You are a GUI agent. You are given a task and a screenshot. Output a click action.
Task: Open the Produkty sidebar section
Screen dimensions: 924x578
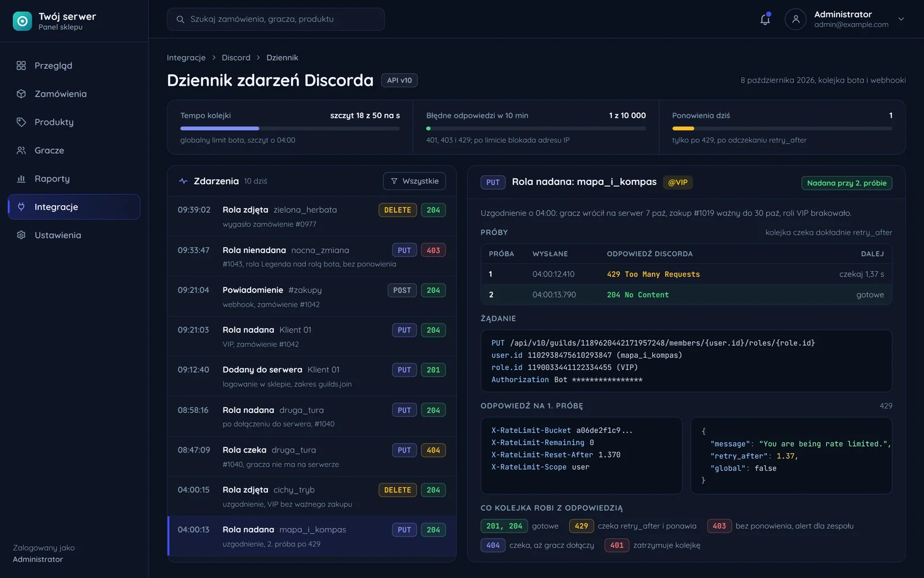[74, 122]
